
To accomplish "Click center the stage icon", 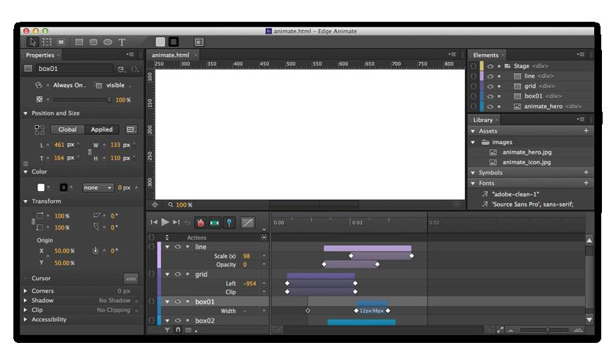I will coord(155,204).
